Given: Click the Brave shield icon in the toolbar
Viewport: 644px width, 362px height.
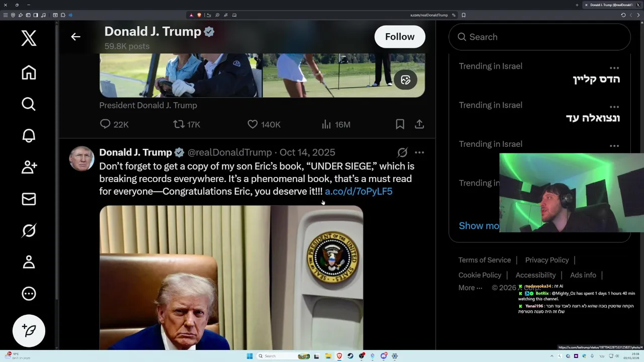Looking at the screenshot, I should [13, 15].
